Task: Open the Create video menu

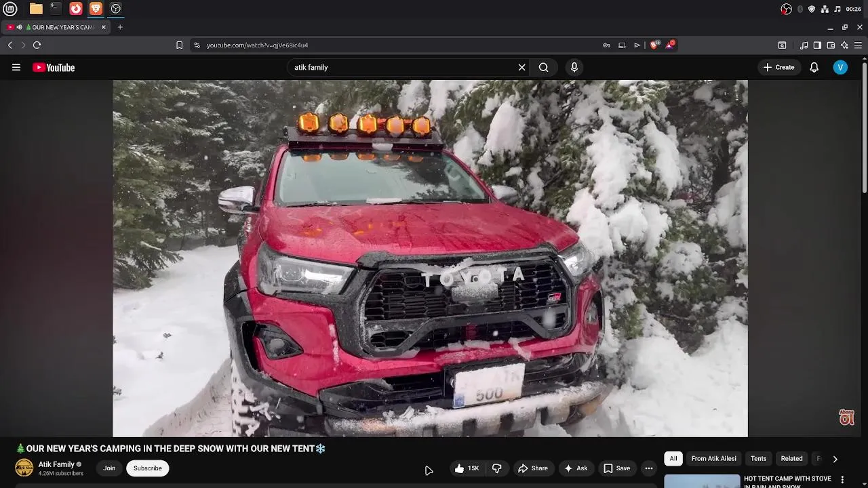Action: [x=778, y=67]
